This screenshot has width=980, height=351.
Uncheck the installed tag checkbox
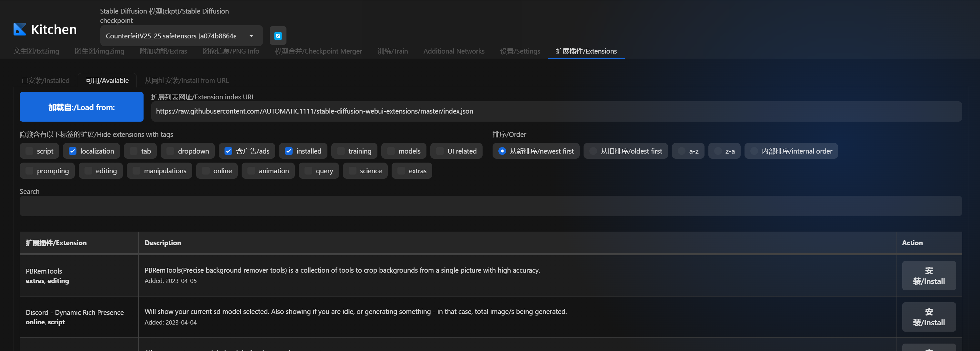point(289,151)
